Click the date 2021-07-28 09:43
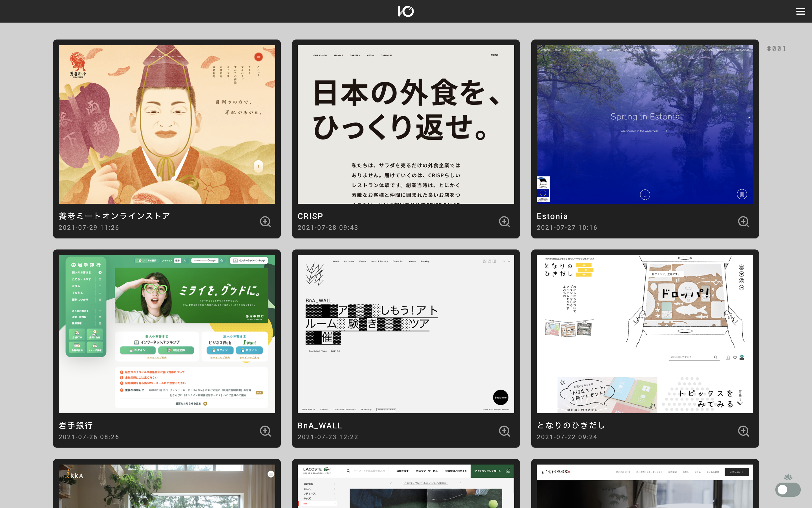The height and width of the screenshot is (508, 812). (328, 227)
